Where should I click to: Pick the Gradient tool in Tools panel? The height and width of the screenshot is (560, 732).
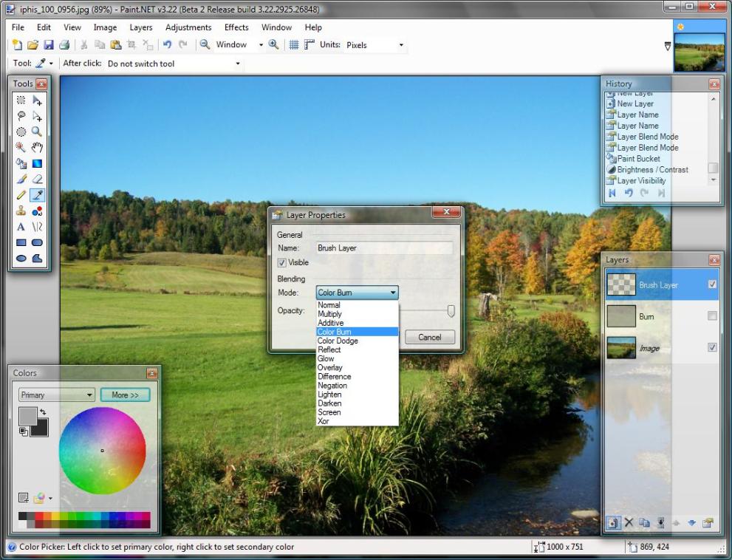pos(37,163)
